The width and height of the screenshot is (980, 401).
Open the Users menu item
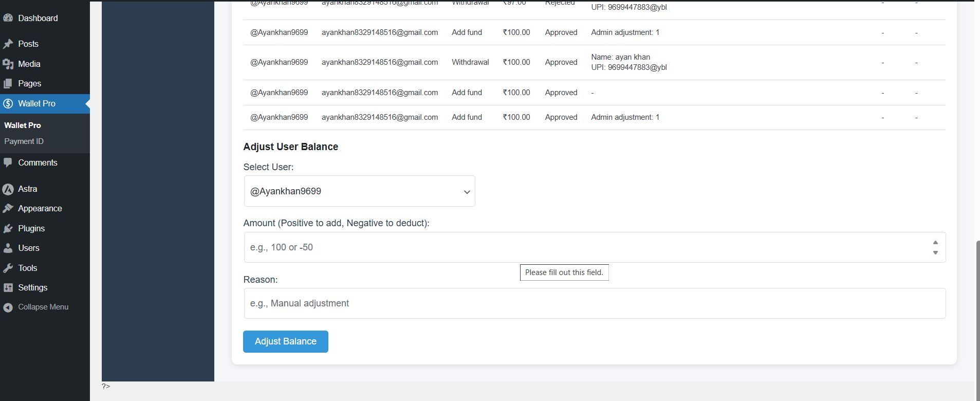pos(29,248)
